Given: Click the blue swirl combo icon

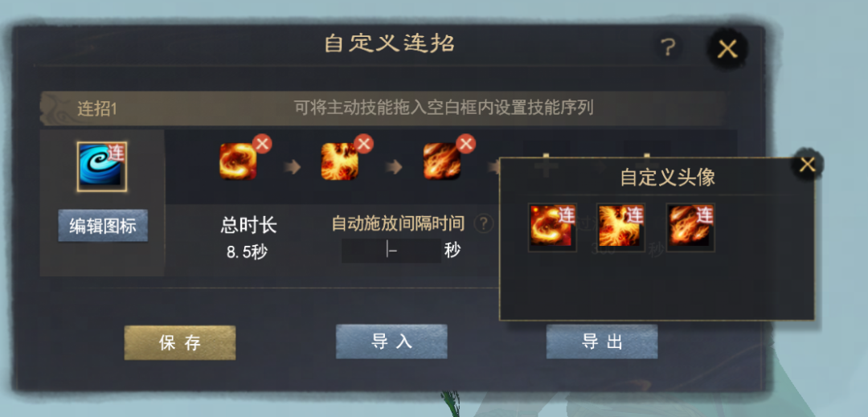Looking at the screenshot, I should 102,166.
